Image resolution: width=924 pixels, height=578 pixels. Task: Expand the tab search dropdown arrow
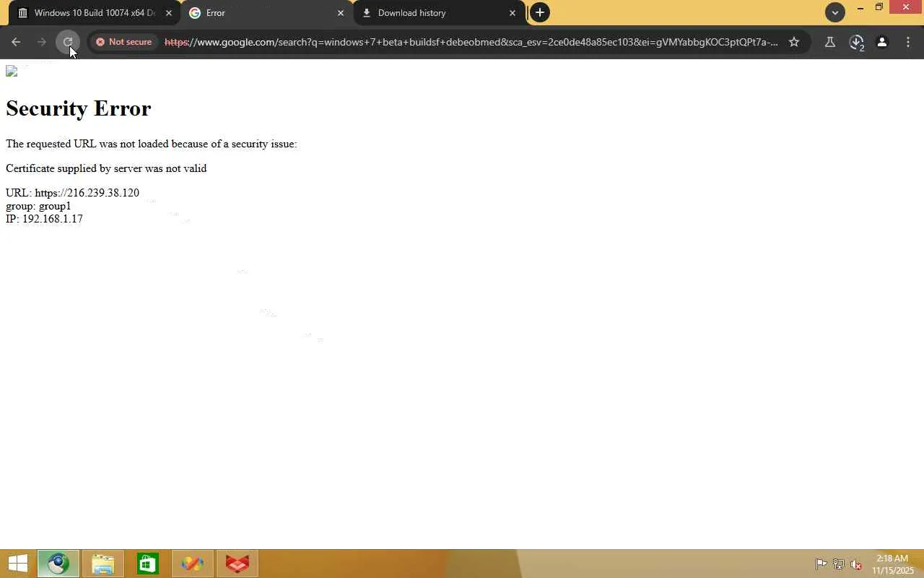(835, 12)
